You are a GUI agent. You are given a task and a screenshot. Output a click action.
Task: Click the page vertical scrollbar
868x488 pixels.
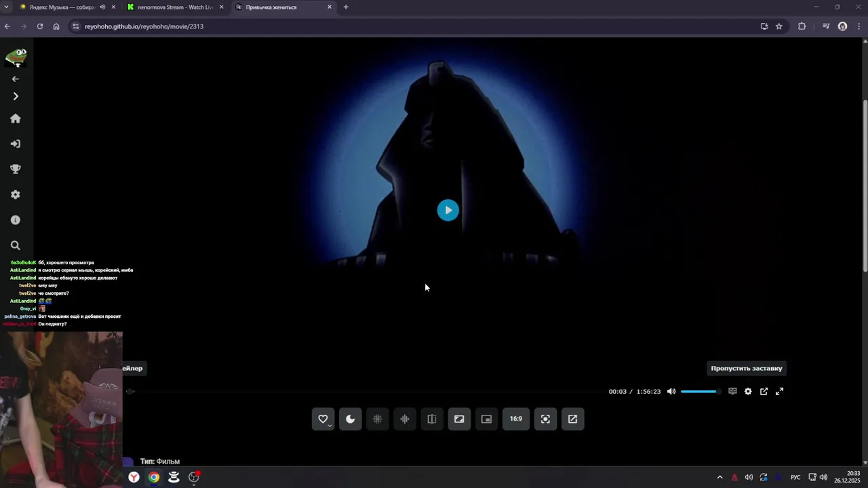865,186
